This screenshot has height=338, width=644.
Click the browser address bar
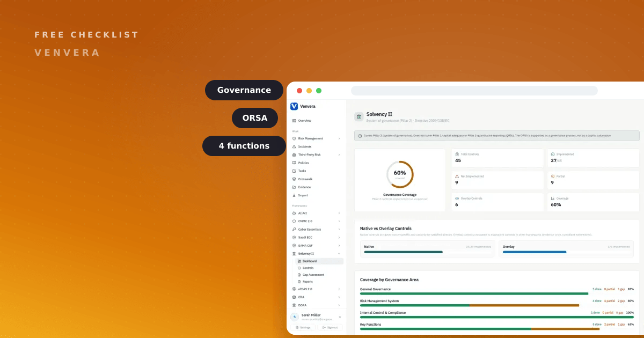click(x=474, y=91)
